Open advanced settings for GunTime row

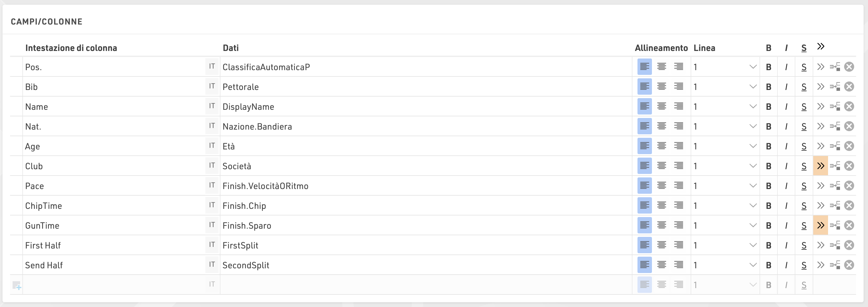coord(821,225)
